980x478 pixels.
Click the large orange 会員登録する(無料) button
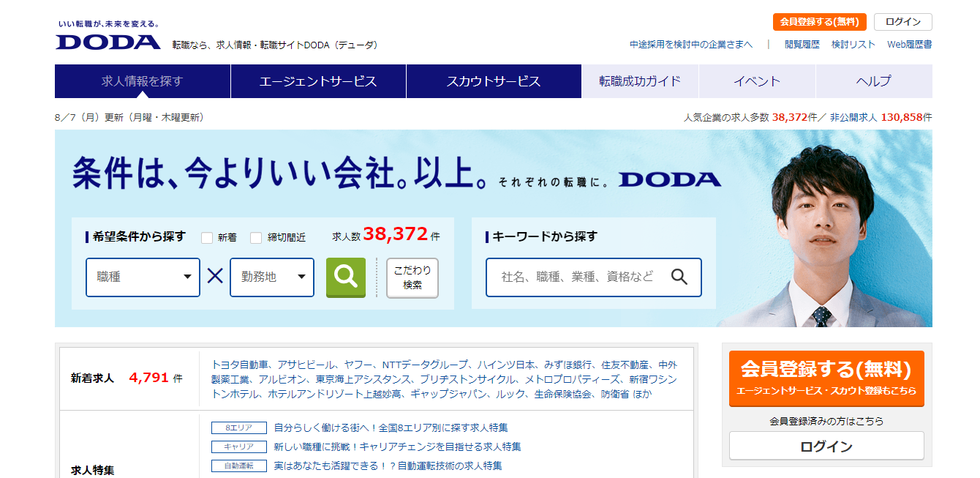click(x=826, y=378)
